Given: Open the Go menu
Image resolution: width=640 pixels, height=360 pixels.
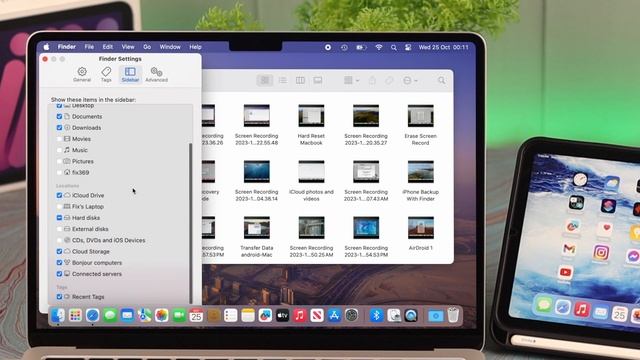Looking at the screenshot, I should tap(147, 47).
